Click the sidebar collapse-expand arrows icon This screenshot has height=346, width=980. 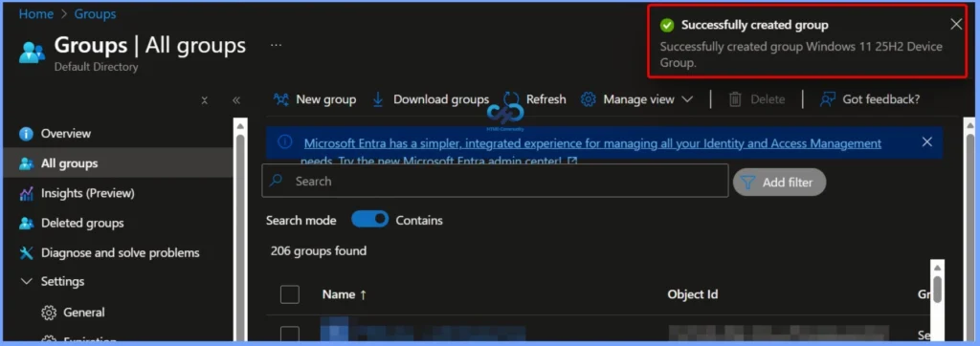point(205,100)
